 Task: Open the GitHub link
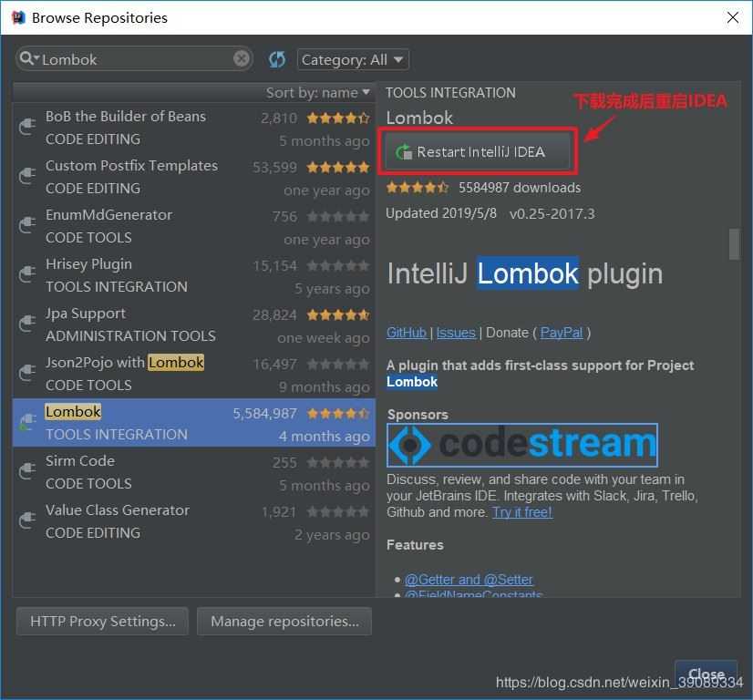[x=407, y=333]
